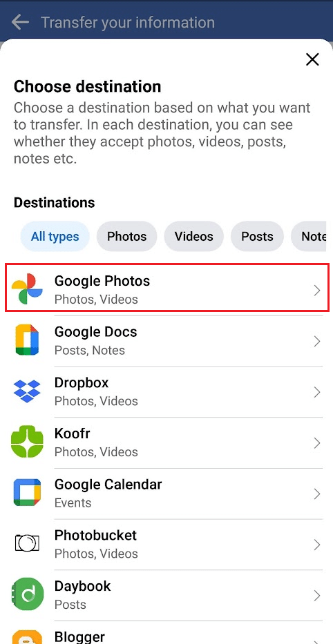This screenshot has height=644, width=333.
Task: Open the chevron beside Google Photos
Action: coord(316,291)
